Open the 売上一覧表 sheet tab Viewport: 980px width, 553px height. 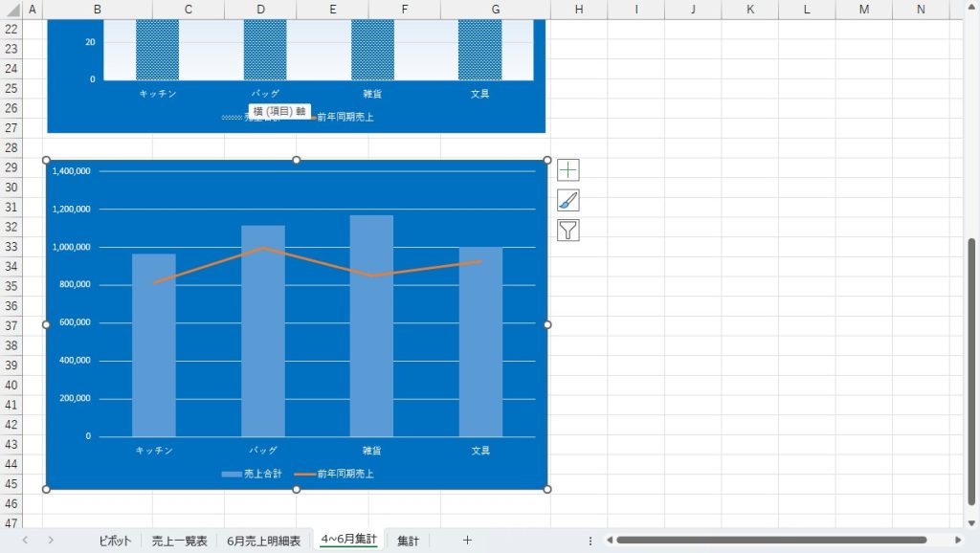coord(179,541)
